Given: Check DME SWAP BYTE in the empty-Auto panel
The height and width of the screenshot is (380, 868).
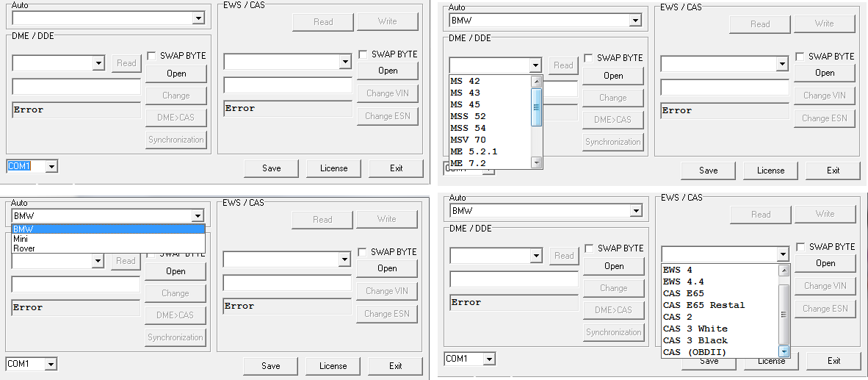Looking at the screenshot, I should click(x=151, y=56).
